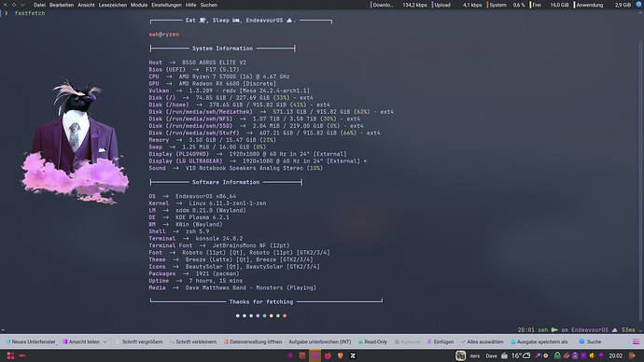Open the Lesezeichen menu

pos(113,5)
